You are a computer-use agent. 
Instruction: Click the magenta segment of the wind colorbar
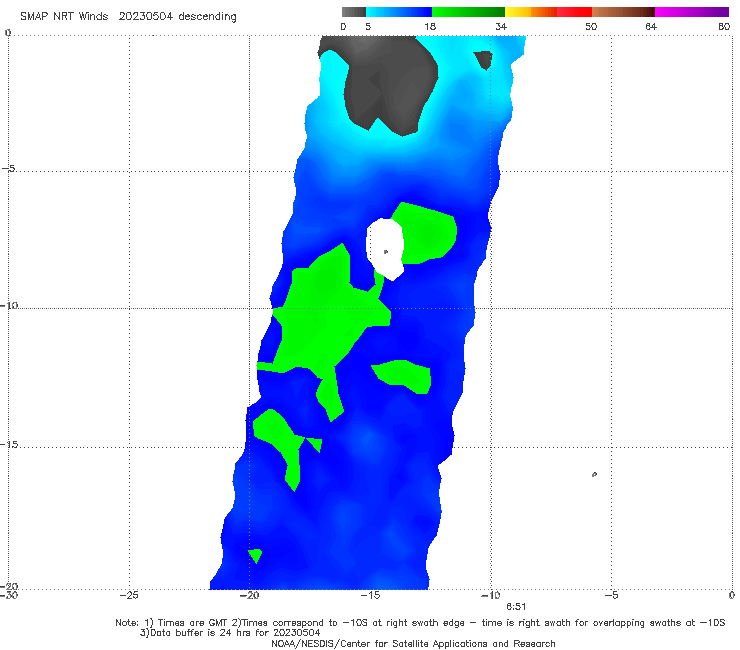click(692, 12)
